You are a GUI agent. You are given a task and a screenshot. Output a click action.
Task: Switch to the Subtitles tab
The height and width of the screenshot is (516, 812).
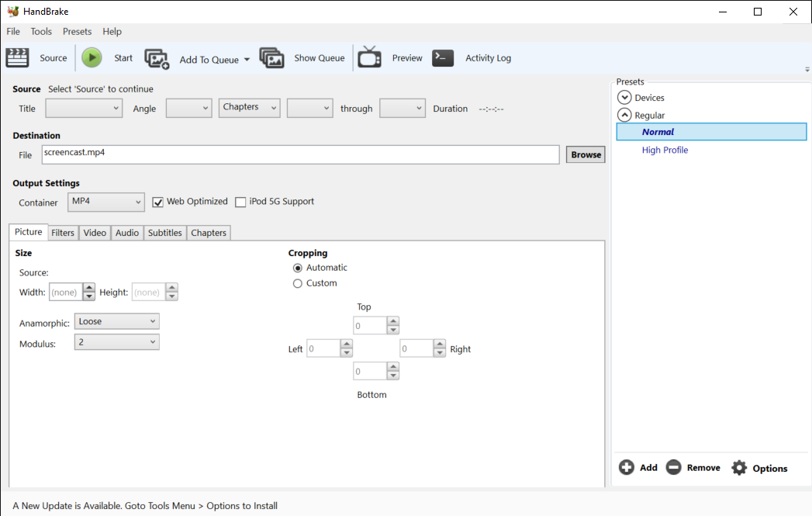[164, 233]
